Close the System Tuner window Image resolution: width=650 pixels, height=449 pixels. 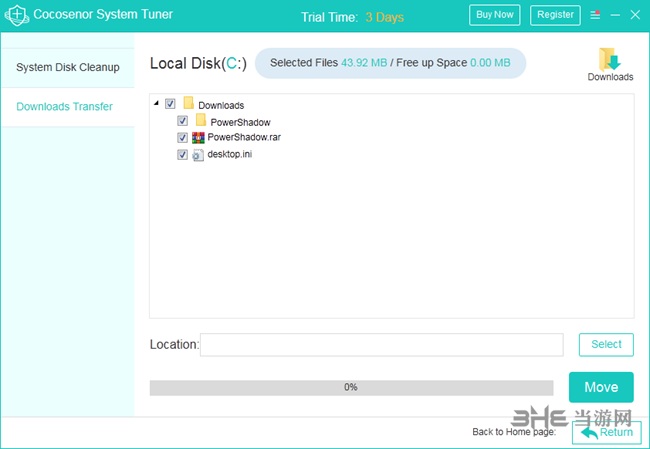coord(635,15)
